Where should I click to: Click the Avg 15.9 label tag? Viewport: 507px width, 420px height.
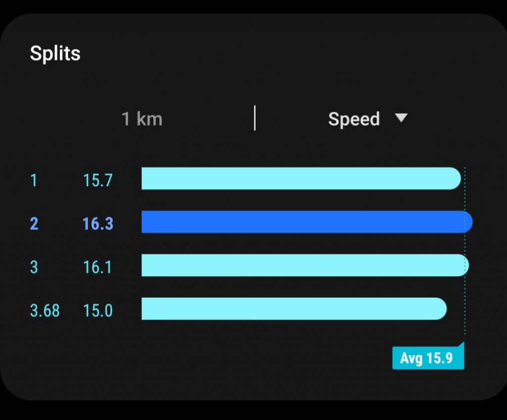point(428,358)
